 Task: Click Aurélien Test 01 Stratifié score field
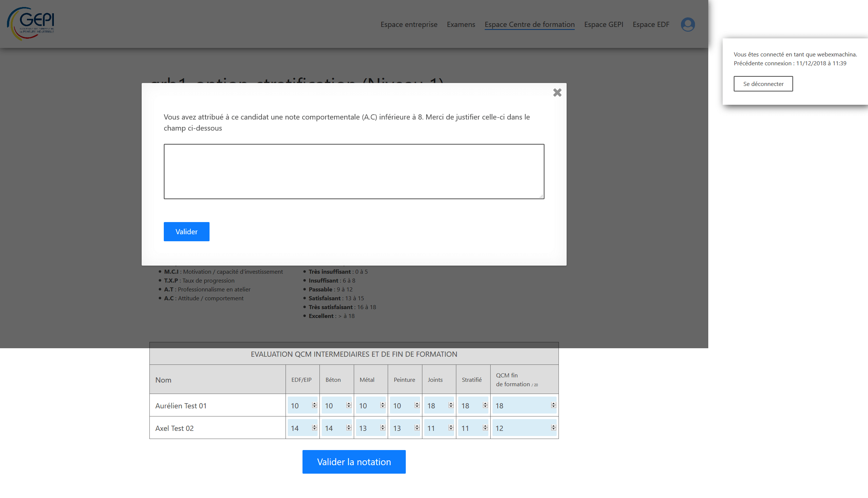click(x=473, y=405)
